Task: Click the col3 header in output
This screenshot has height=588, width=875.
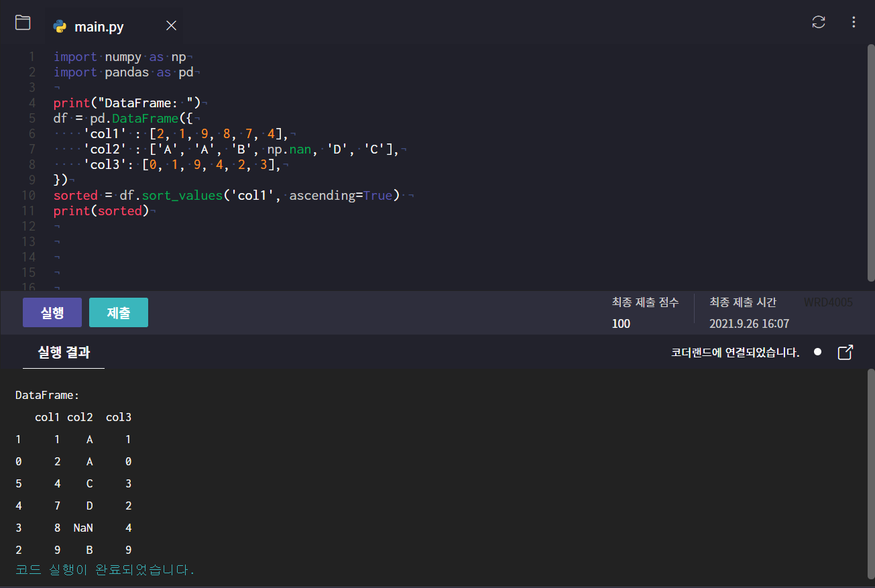Action: pos(119,418)
